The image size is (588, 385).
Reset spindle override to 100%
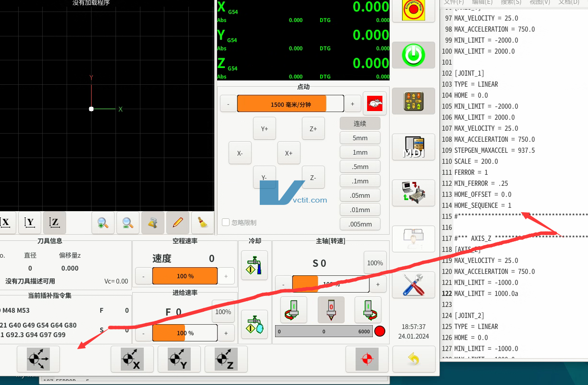[375, 263]
